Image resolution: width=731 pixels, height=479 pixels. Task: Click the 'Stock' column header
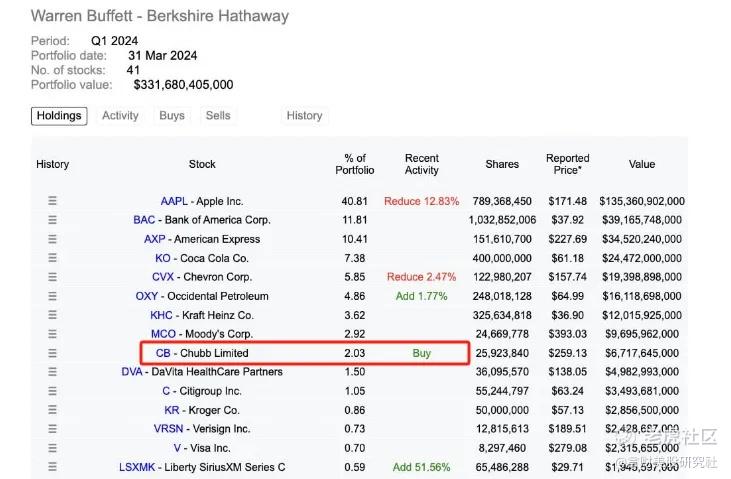pyautogui.click(x=202, y=164)
